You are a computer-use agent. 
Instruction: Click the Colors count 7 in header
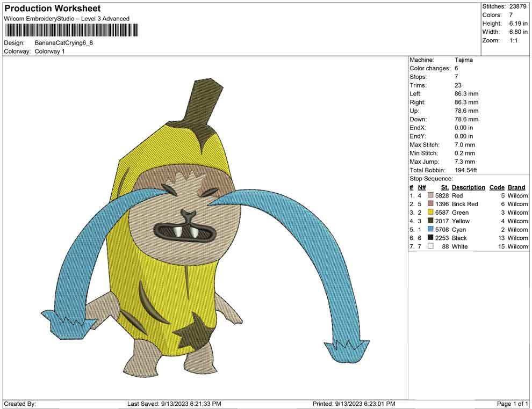click(511, 15)
